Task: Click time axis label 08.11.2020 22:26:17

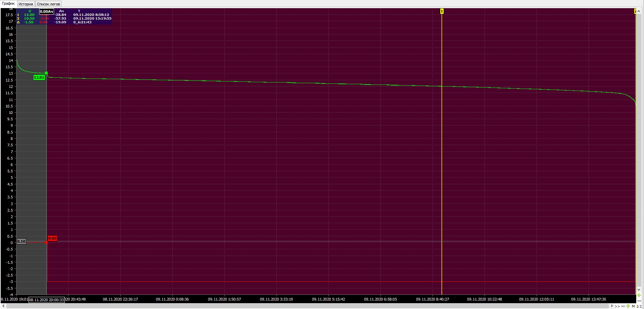Action: click(120, 299)
